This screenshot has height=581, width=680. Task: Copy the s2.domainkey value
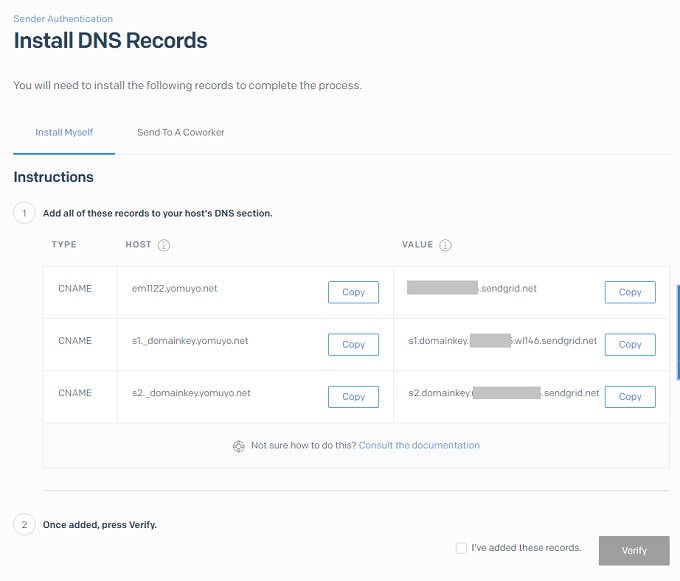click(629, 396)
